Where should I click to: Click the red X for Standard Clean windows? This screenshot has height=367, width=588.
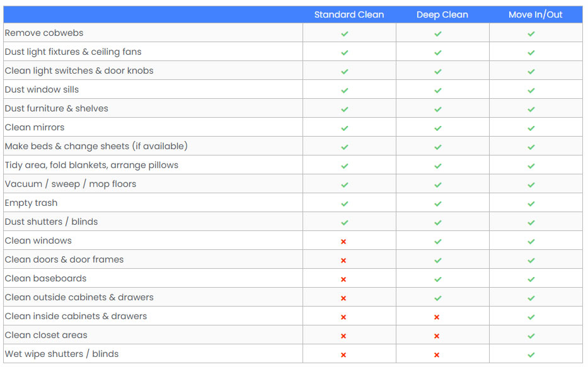(x=343, y=242)
